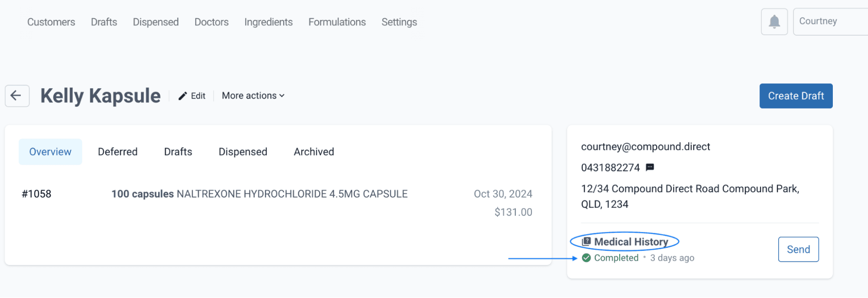
Task: Switch to the Deferred tab
Action: click(118, 152)
